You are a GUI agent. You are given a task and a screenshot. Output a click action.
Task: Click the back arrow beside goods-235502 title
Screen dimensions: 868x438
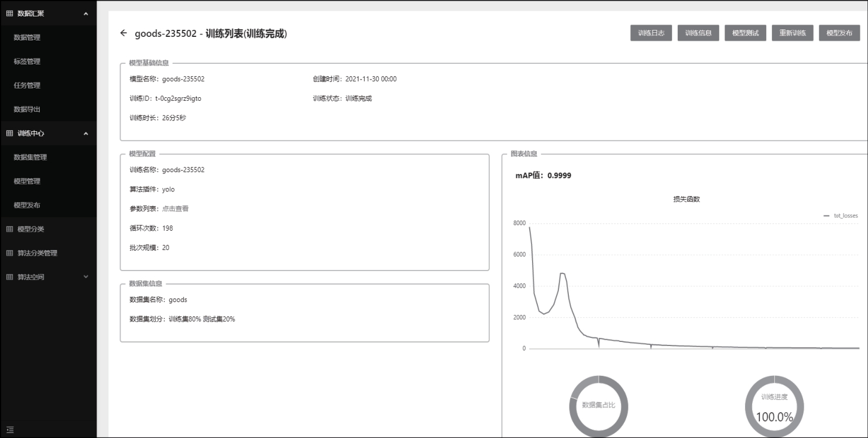point(123,33)
